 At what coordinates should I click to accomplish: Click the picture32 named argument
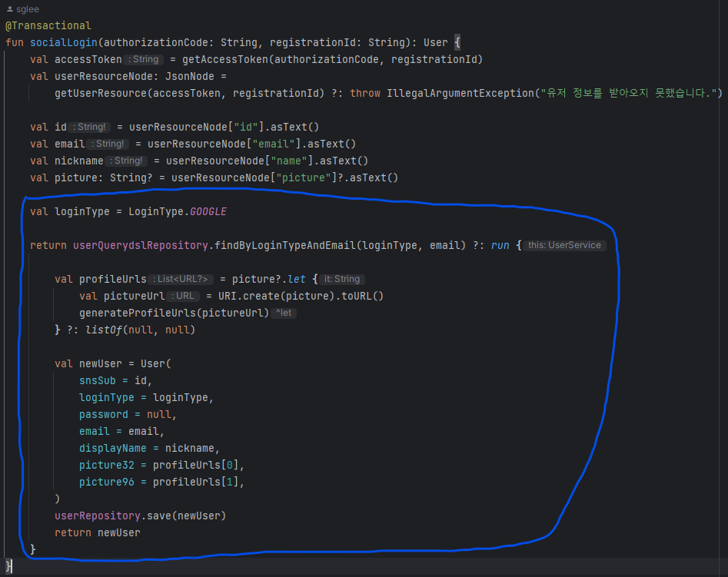(107, 465)
